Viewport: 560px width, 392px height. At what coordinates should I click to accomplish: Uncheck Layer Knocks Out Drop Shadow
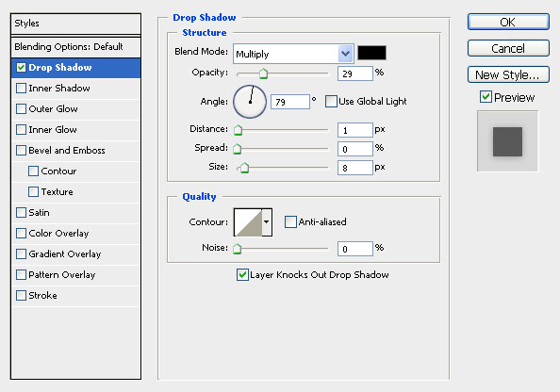242,275
